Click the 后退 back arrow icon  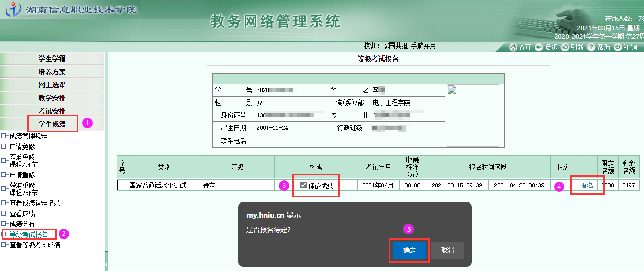pyautogui.click(x=538, y=47)
